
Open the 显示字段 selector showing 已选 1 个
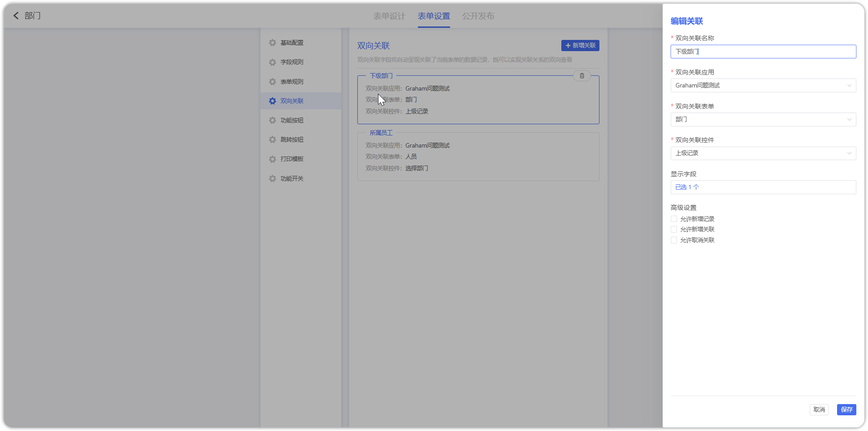click(x=763, y=187)
